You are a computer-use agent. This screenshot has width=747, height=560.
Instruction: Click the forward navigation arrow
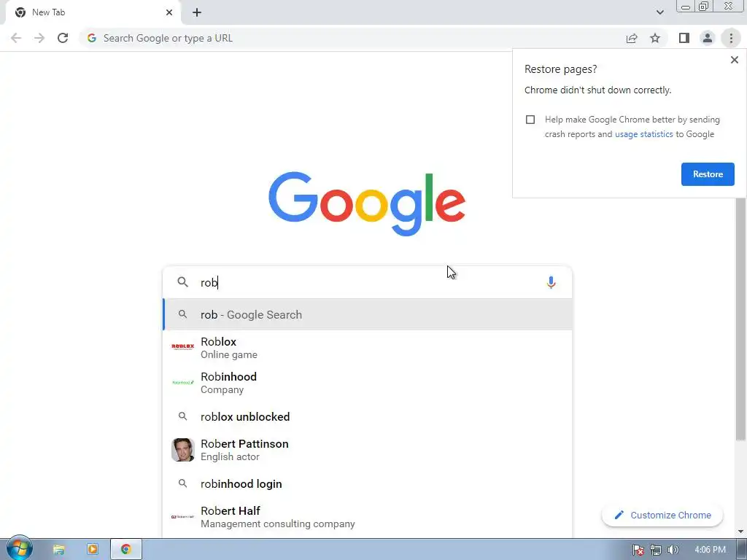click(39, 38)
